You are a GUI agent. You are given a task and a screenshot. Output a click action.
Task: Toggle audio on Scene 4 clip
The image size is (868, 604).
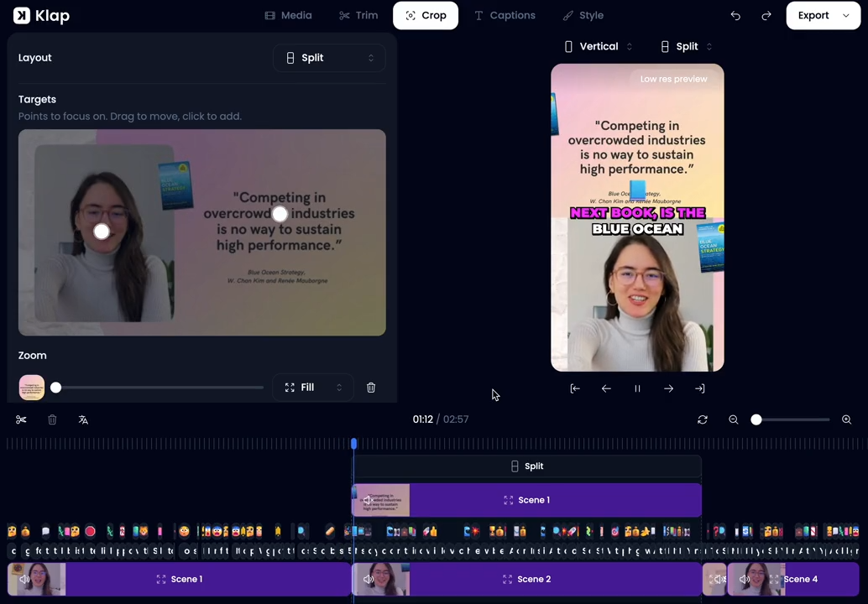(745, 579)
